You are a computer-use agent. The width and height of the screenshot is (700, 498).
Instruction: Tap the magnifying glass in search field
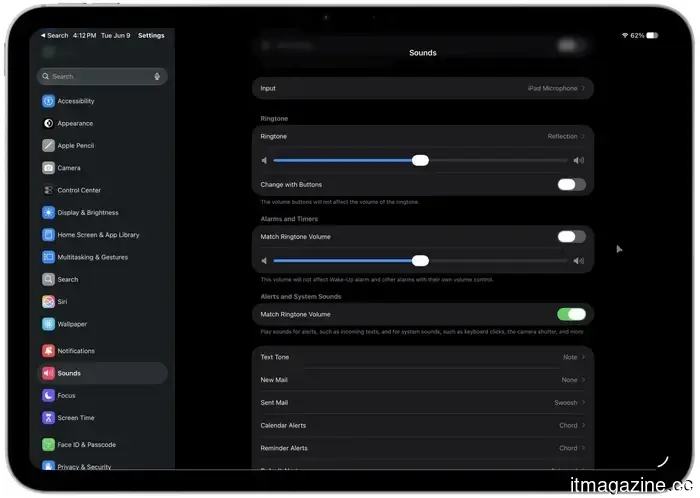click(x=46, y=76)
